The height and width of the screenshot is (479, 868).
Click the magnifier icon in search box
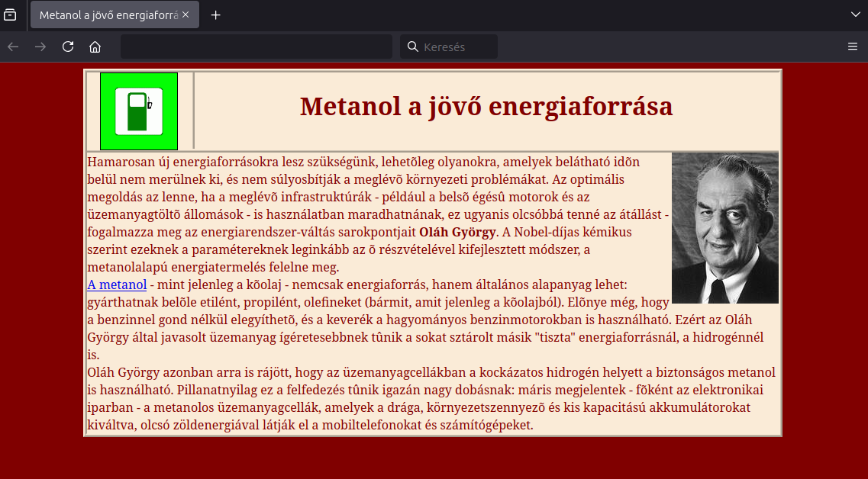[412, 47]
